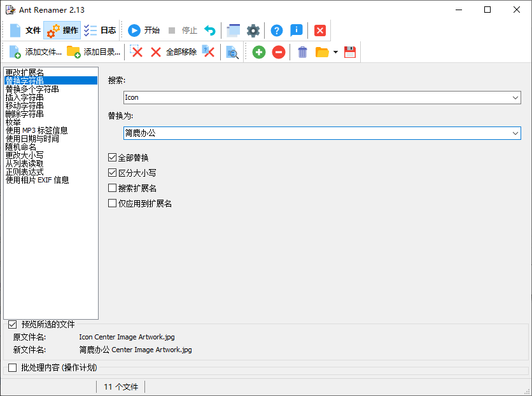Click the Help question mark icon
Screen dimensions: 532x396
pos(276,30)
